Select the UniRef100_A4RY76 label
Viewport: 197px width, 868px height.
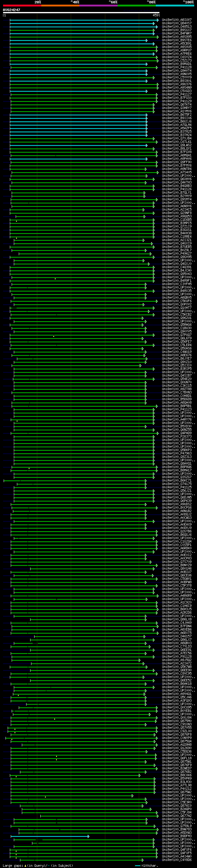[x=177, y=419]
